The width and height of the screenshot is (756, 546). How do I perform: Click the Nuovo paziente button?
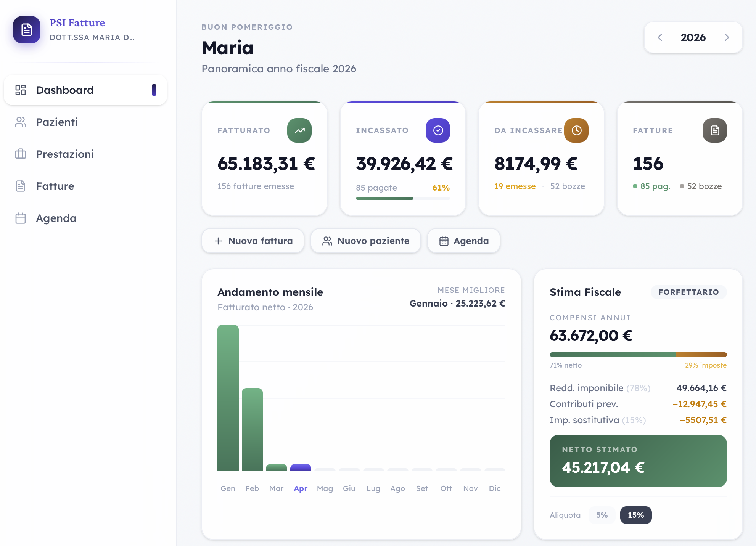[365, 241]
